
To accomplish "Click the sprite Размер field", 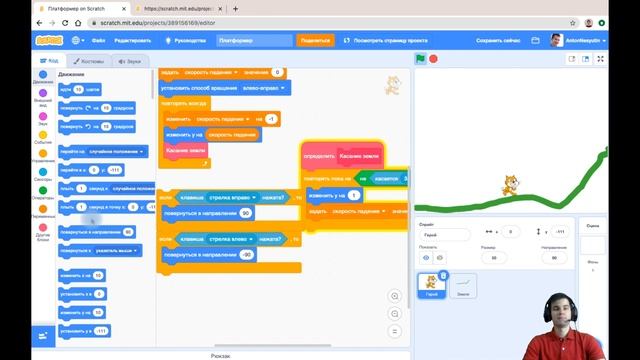I will [x=494, y=258].
